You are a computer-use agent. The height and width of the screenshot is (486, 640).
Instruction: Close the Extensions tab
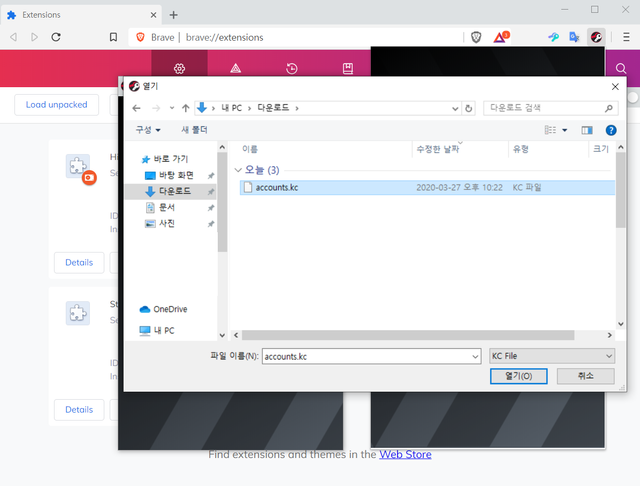click(x=153, y=15)
